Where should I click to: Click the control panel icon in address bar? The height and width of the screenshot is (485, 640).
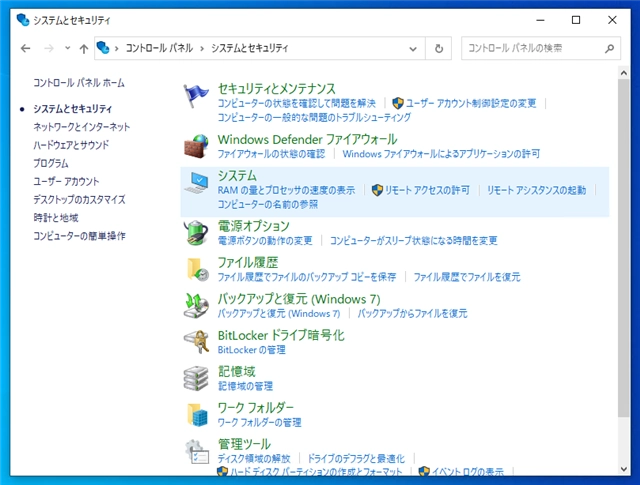tap(103, 48)
